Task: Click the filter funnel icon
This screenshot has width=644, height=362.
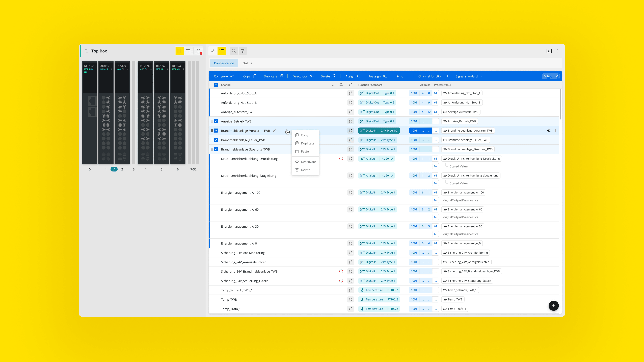Action: [x=243, y=51]
